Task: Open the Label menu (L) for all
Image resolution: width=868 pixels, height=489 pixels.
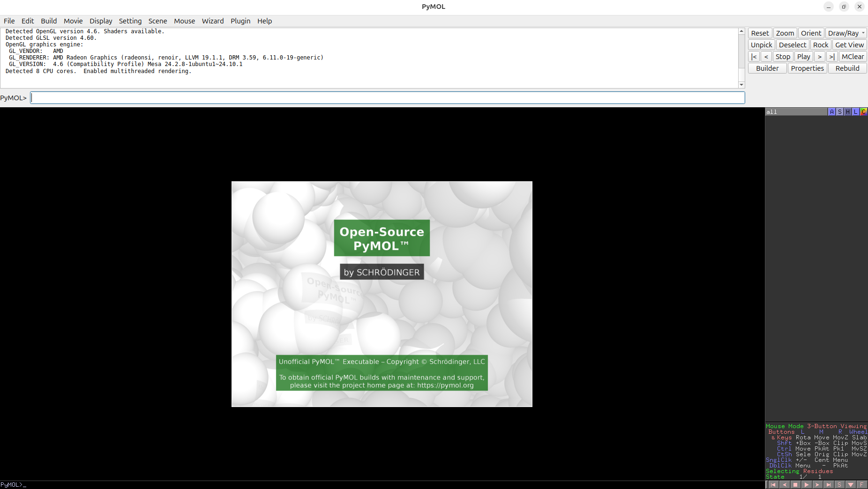Action: tap(856, 111)
